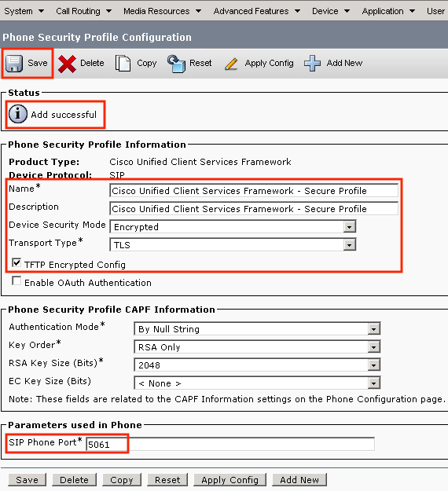Click the Save floppy disk icon

tap(14, 64)
